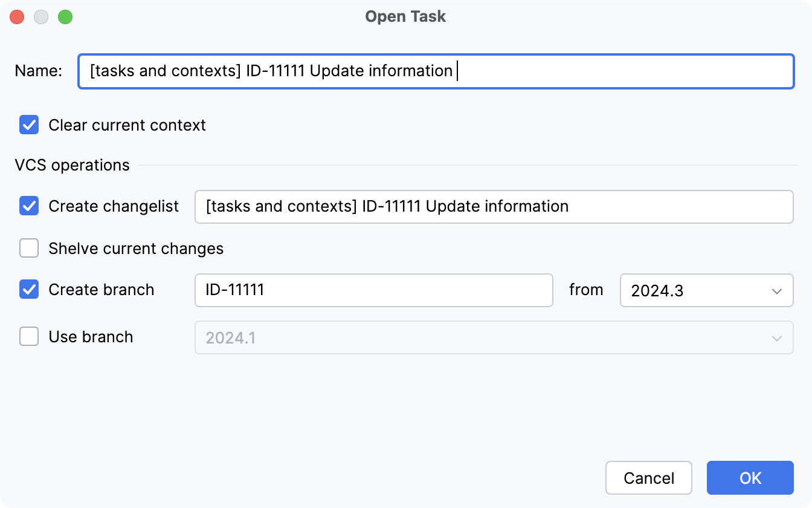
Task: Minimize window using yellow traffic light
Action: click(41, 17)
